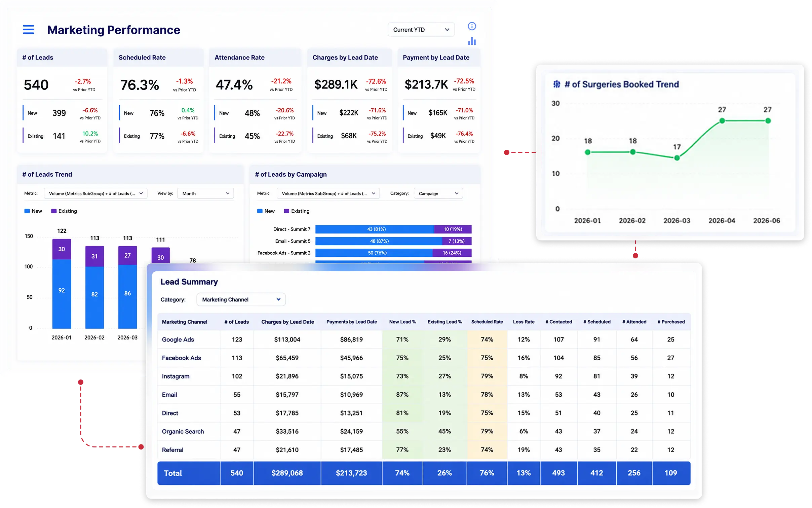This screenshot has width=812, height=508.
Task: Toggle Existing legend in Leads Trend chart
Action: pos(64,211)
